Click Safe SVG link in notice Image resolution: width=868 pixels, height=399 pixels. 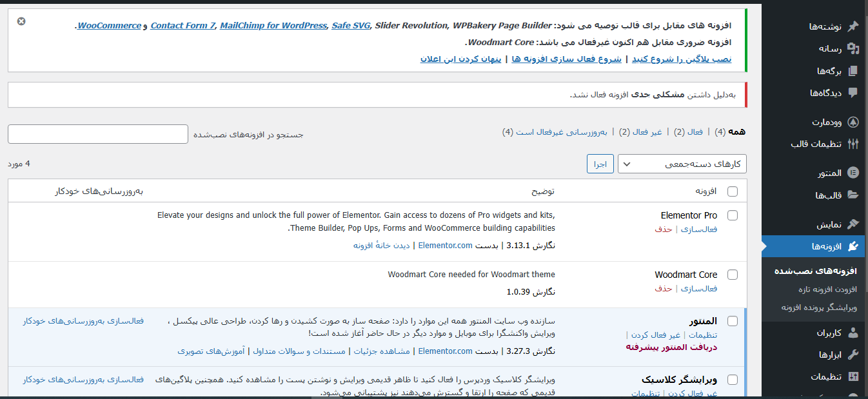[x=351, y=25]
